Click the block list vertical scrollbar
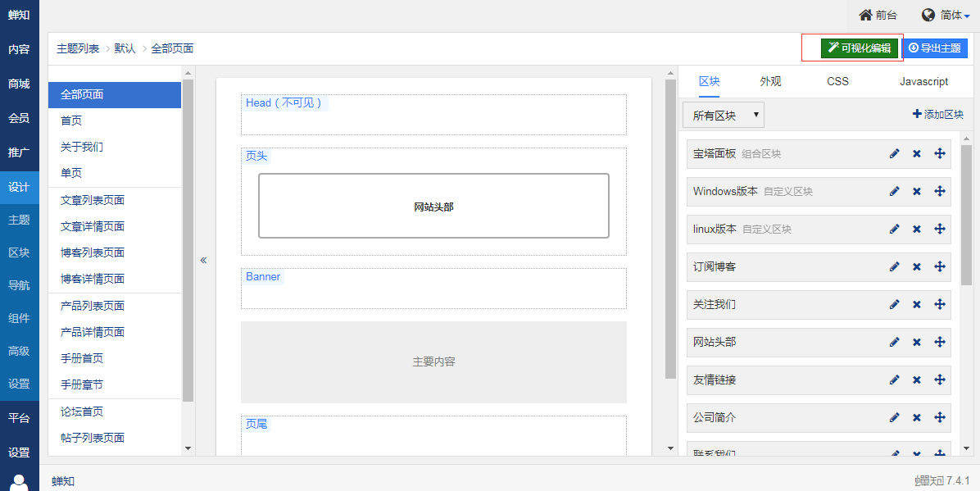 966,215
